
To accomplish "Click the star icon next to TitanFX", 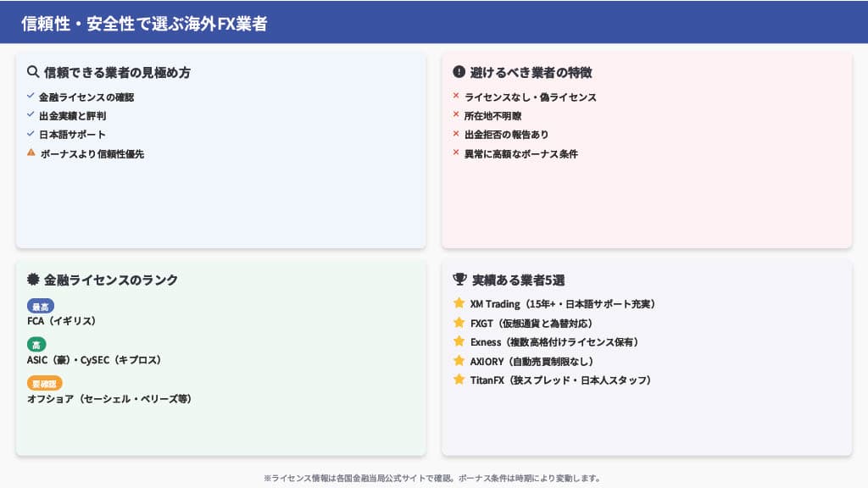I will [x=459, y=380].
